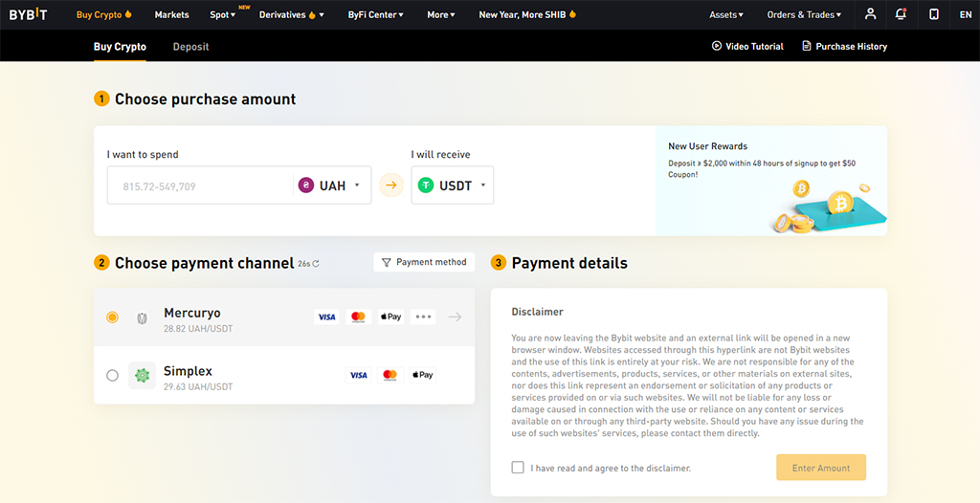Click the USDT Tether coin icon
Viewport: 980px width, 503px height.
click(x=426, y=186)
